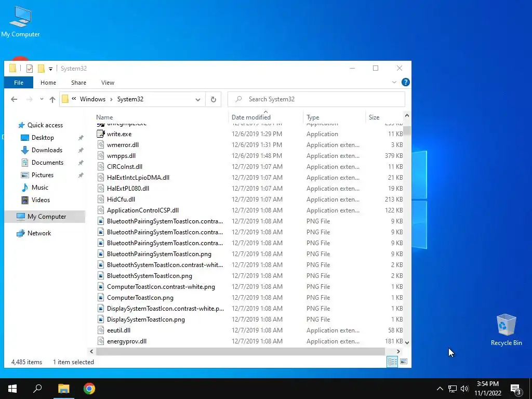Viewport: 532px width, 399px height.
Task: Switch to the Share ribbon tab
Action: (79, 83)
